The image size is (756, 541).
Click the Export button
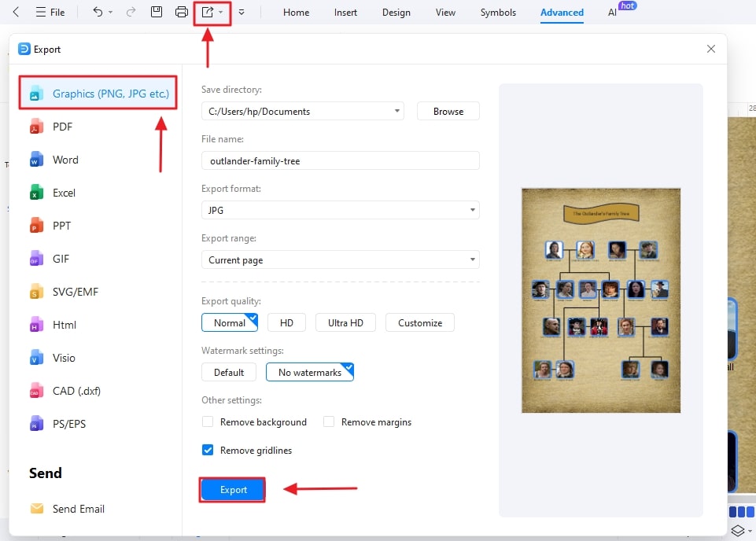(232, 489)
